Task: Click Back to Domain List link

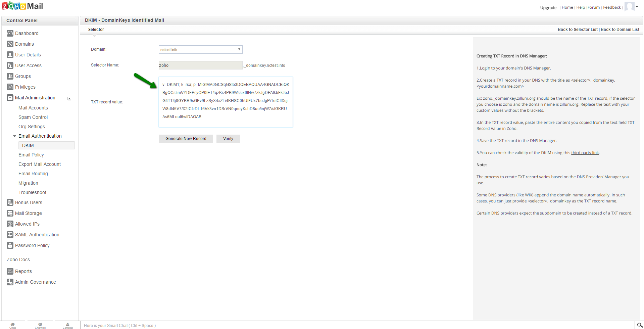Action: pos(620,30)
